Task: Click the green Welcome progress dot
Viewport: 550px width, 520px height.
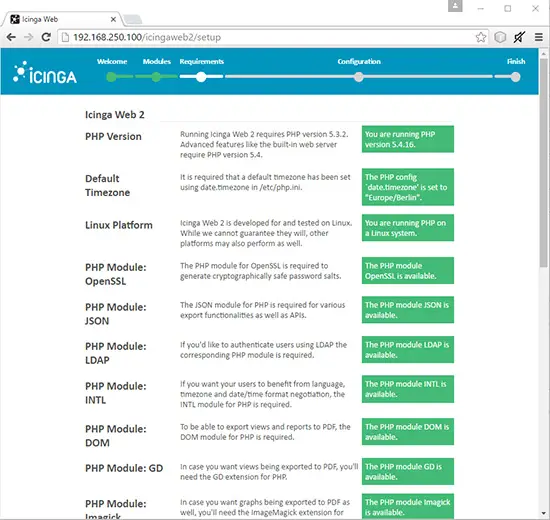Action: tap(112, 77)
